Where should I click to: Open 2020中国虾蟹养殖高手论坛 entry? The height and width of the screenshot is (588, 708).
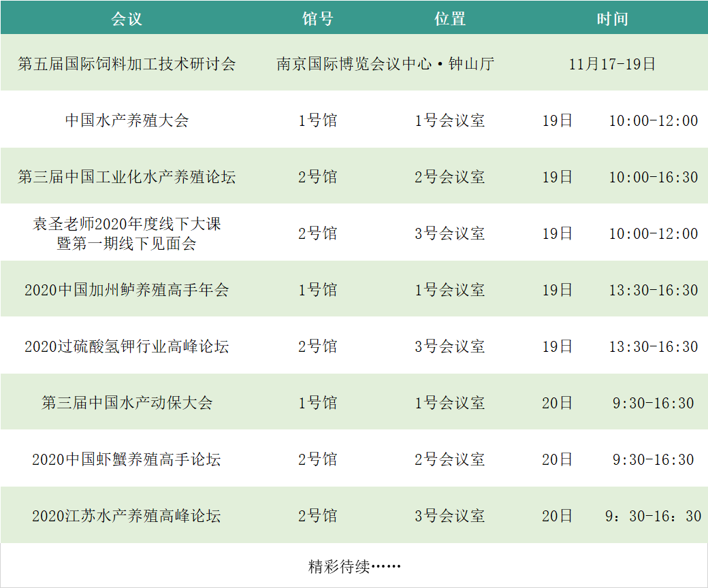point(127,459)
